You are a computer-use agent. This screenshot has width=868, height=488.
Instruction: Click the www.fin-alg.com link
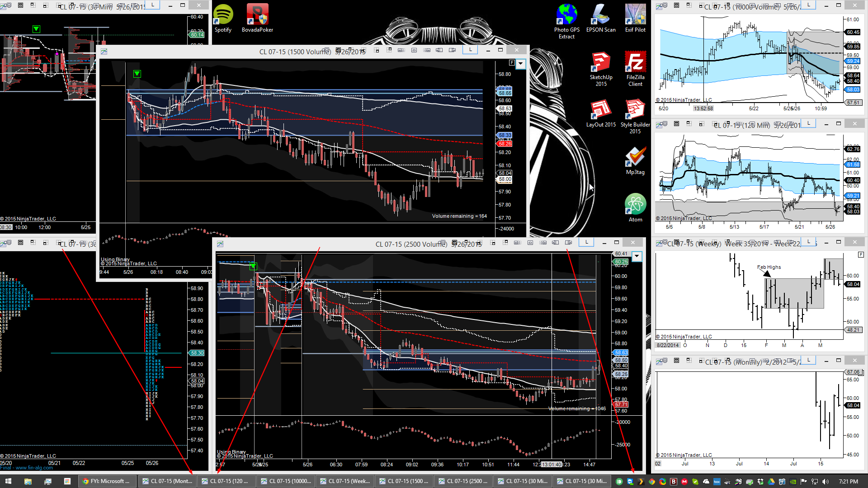pyautogui.click(x=34, y=468)
